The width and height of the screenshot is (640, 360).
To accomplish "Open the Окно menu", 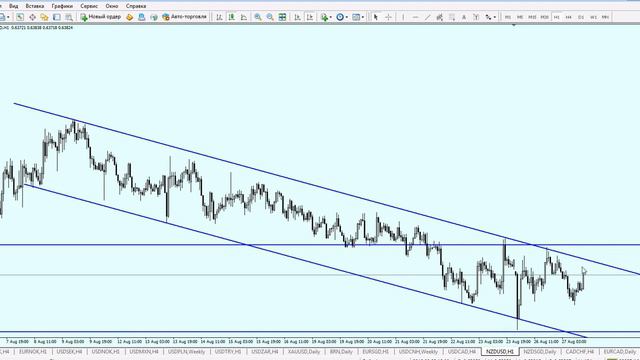I will [111, 6].
